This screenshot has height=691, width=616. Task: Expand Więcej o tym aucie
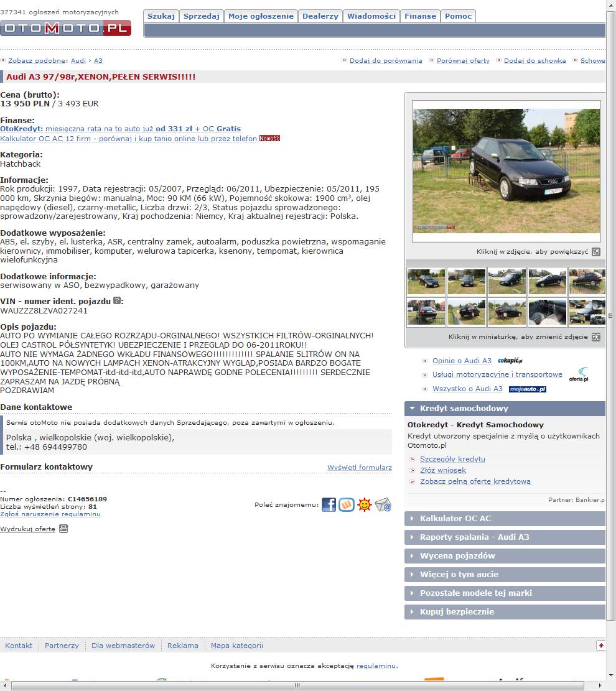(505, 574)
